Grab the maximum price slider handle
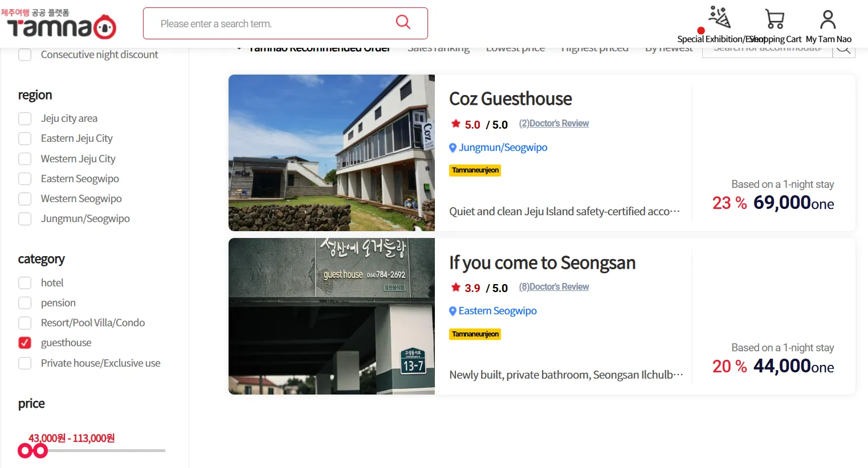The image size is (868, 468). pos(40,451)
